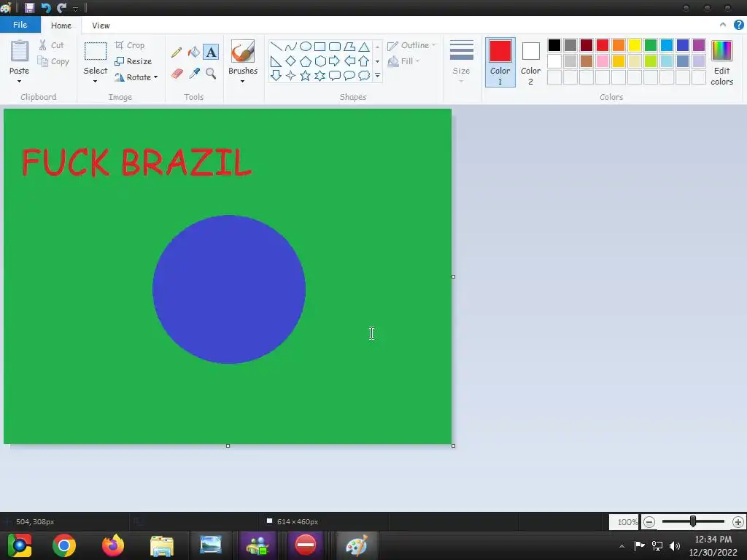Image resolution: width=747 pixels, height=560 pixels.
Task: Choose the Six-point star shape
Action: (x=320, y=75)
